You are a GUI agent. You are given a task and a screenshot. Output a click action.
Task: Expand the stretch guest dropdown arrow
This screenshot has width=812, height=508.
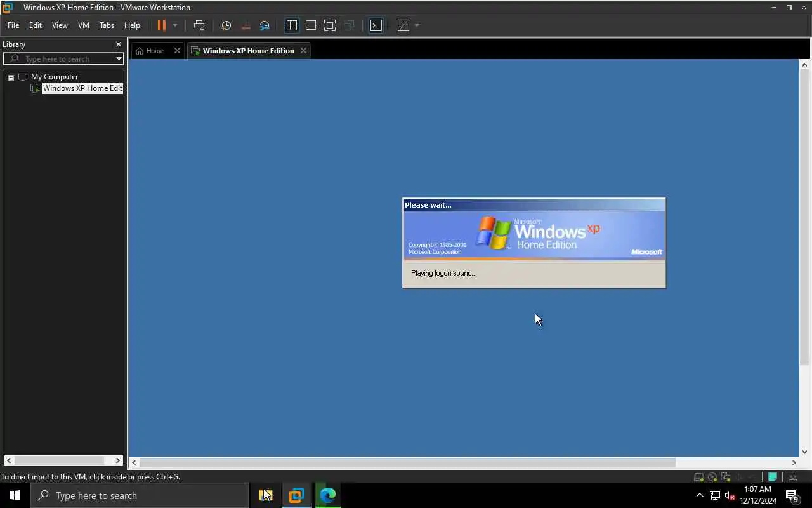[x=417, y=25]
